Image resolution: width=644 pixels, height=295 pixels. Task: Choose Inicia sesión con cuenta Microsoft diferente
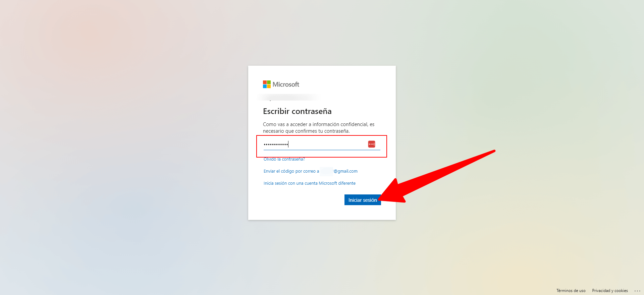tap(309, 183)
